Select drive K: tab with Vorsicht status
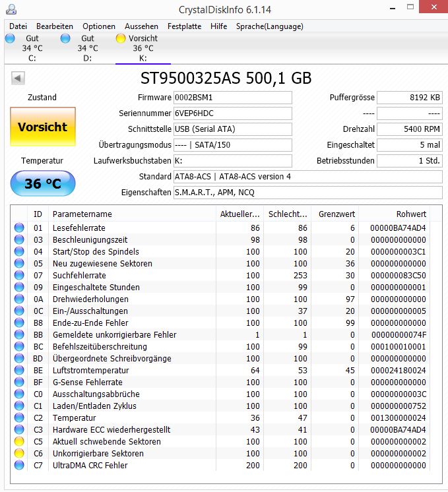The image size is (448, 492). coord(143,48)
